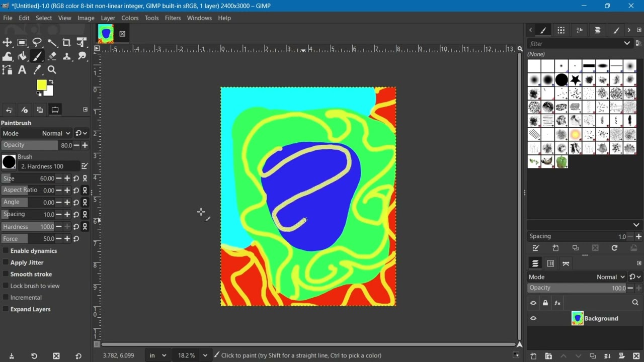Screen dimensions: 644x362
Task: Open the Filters menu
Action: coord(173,18)
